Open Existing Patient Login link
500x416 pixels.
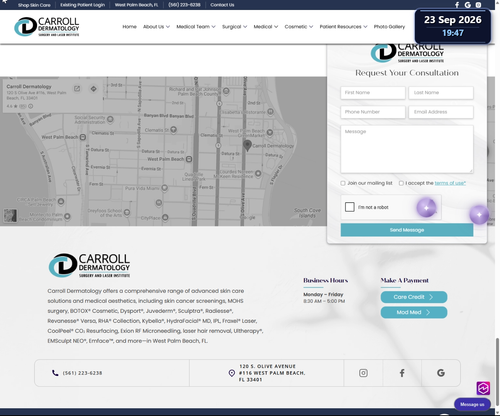click(x=83, y=5)
